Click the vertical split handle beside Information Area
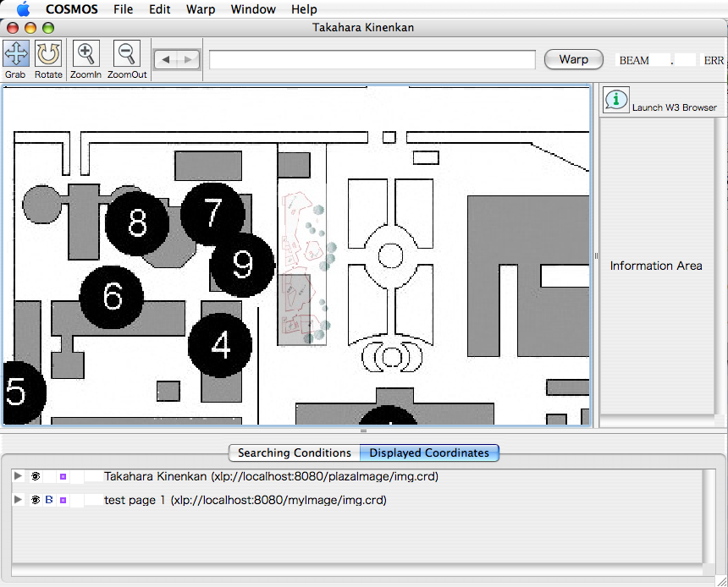The height and width of the screenshot is (587, 728). click(596, 255)
